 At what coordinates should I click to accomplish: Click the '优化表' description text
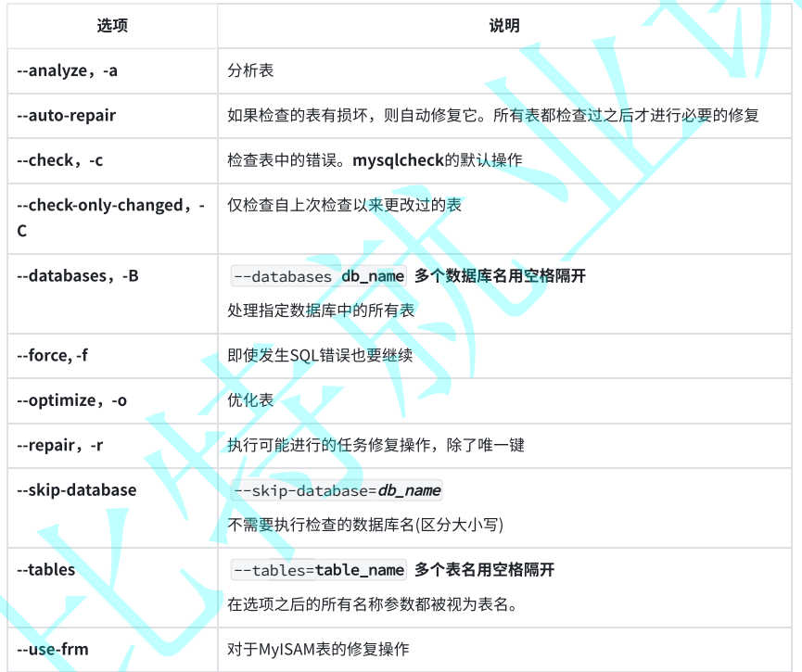click(x=250, y=400)
